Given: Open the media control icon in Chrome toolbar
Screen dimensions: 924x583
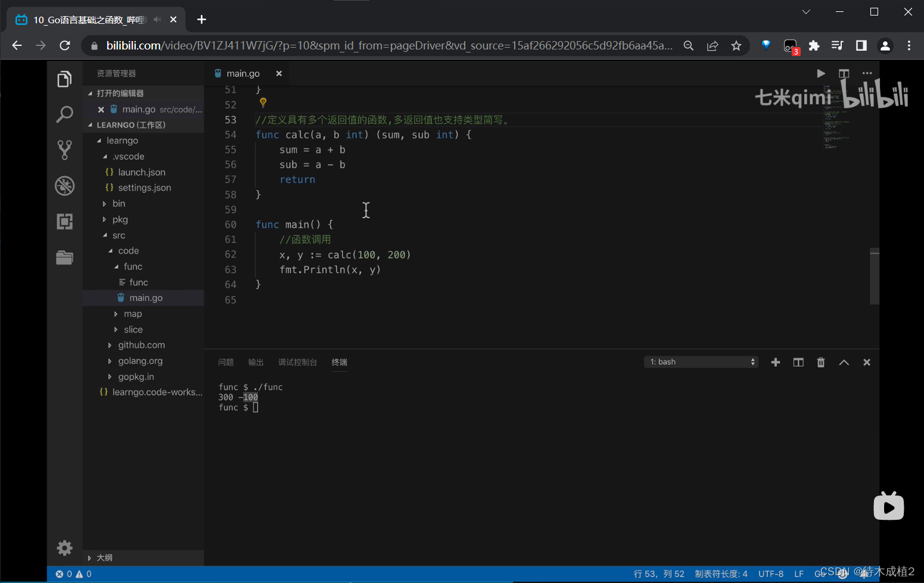Looking at the screenshot, I should pos(837,46).
